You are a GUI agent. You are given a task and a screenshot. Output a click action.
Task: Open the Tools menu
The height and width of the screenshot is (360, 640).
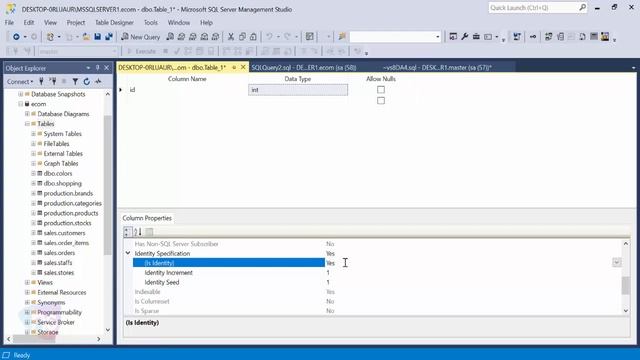point(151,22)
